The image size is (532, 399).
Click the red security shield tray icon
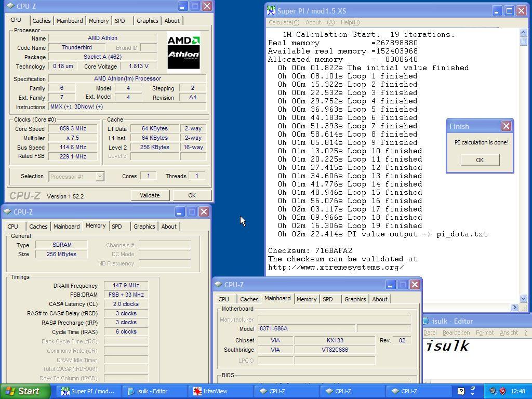(x=503, y=391)
